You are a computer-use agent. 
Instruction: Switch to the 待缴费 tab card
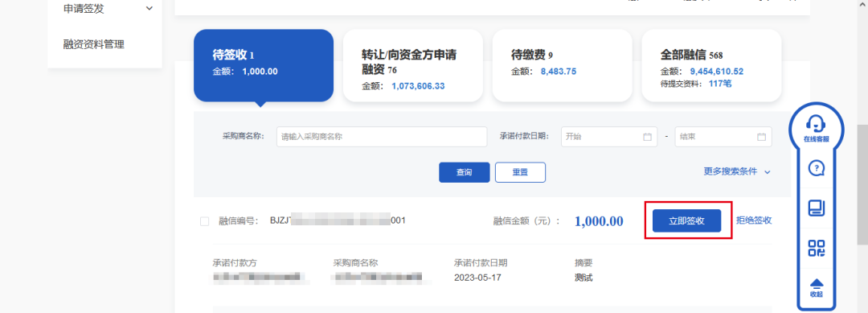click(x=562, y=65)
